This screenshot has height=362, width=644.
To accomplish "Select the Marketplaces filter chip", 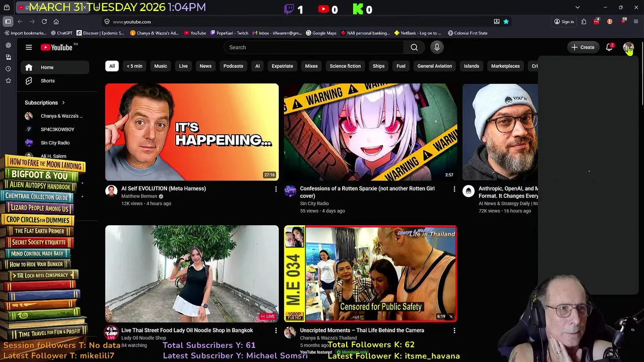I will pos(505,66).
